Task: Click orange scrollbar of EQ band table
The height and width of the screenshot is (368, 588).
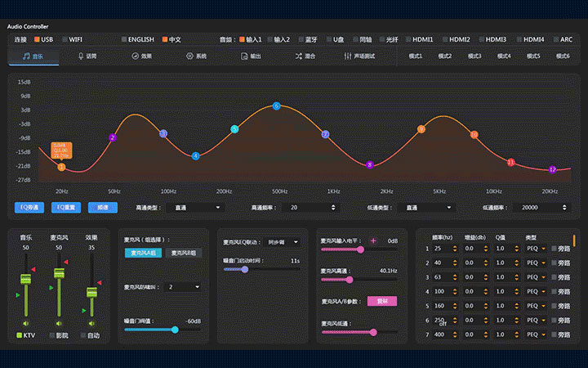Action: [x=574, y=240]
